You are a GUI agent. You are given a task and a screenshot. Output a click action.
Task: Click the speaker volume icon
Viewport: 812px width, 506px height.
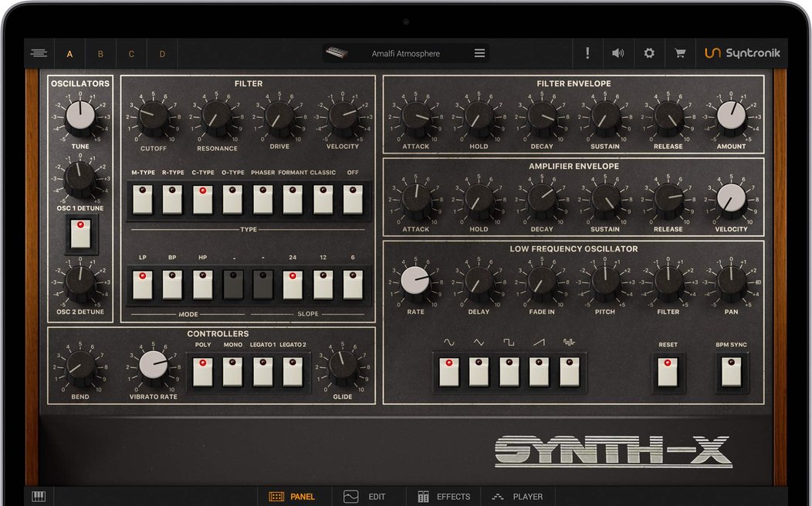tap(617, 53)
